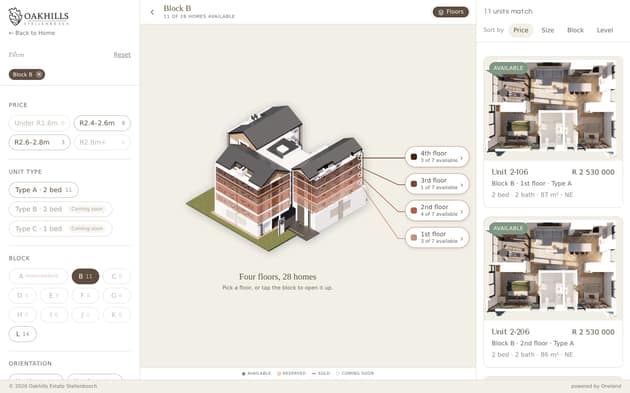Image resolution: width=630 pixels, height=393 pixels.
Task: Select block F in the block filter
Action: (85, 295)
